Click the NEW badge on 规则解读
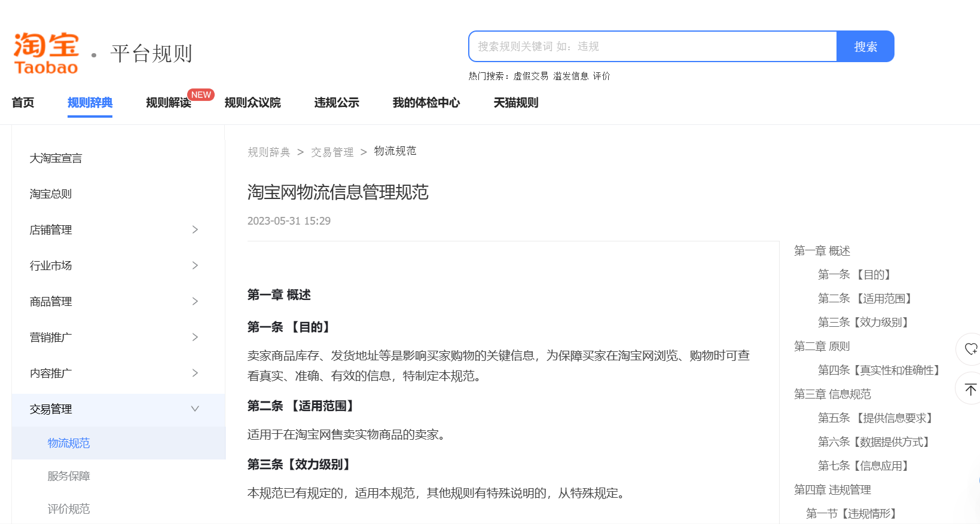Viewport: 980px width, 524px height. click(201, 94)
